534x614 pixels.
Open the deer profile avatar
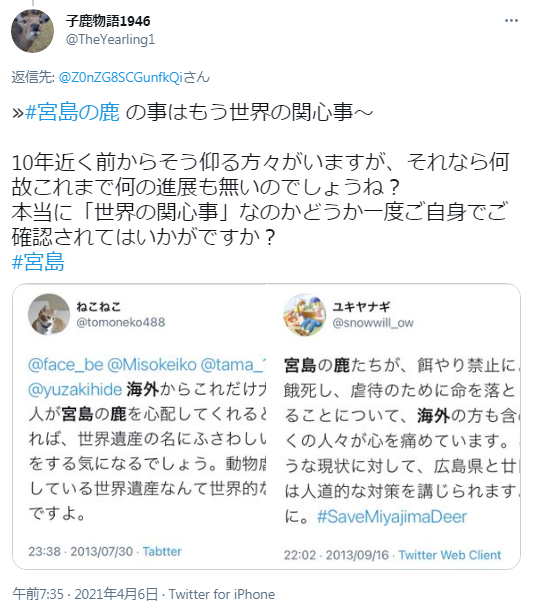[32, 31]
